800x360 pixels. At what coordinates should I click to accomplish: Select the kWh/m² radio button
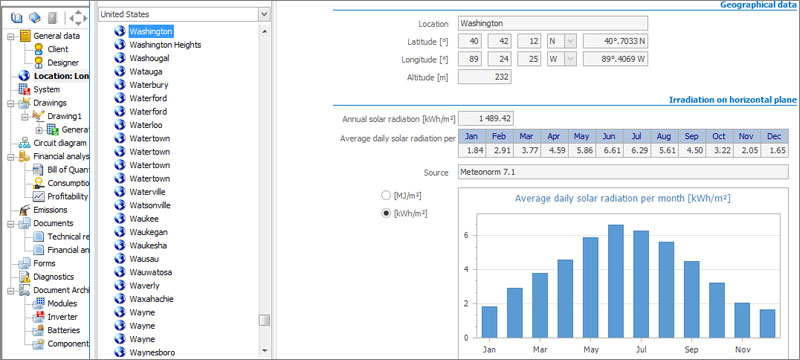(386, 214)
